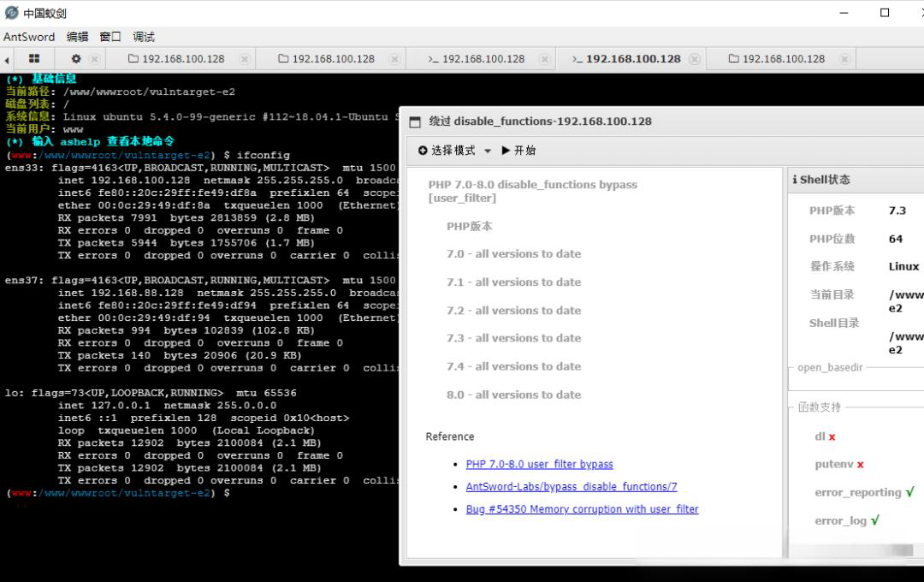Click the error_reporting supported check mark
Viewport: 924px width, 582px height.
[x=909, y=492]
